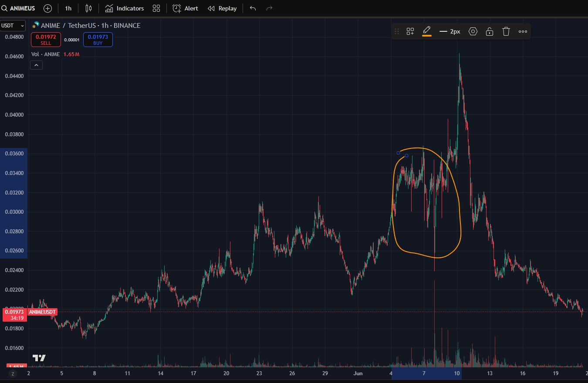Click the 23 date on the time axis
Image resolution: width=588 pixels, height=383 pixels.
tap(259, 373)
